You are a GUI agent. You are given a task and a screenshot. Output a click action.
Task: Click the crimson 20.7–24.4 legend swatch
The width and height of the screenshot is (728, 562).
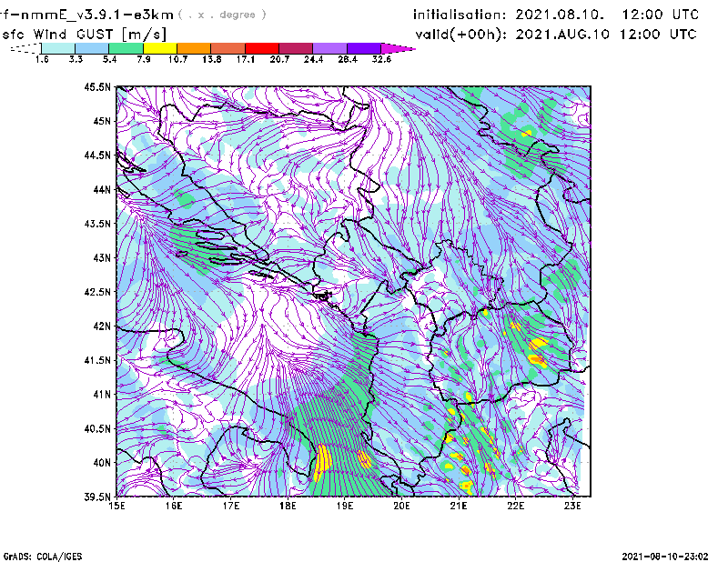click(x=296, y=48)
